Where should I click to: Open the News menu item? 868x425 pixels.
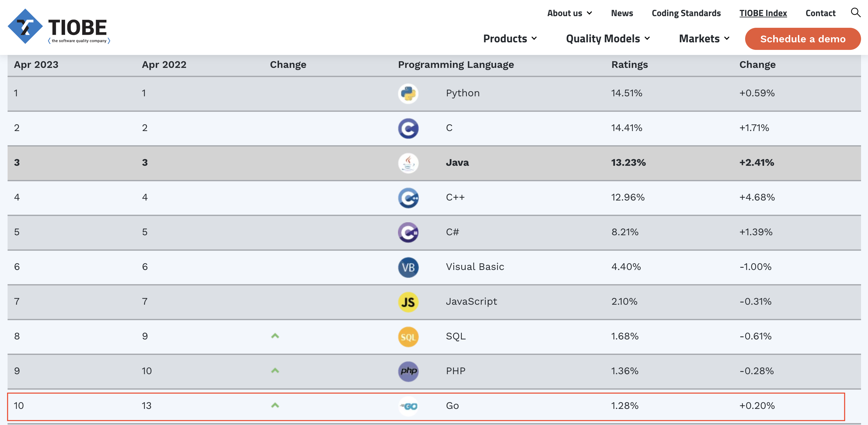pos(622,13)
